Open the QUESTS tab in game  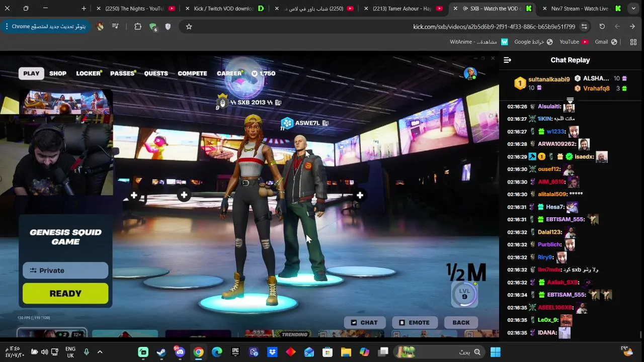[x=156, y=73]
